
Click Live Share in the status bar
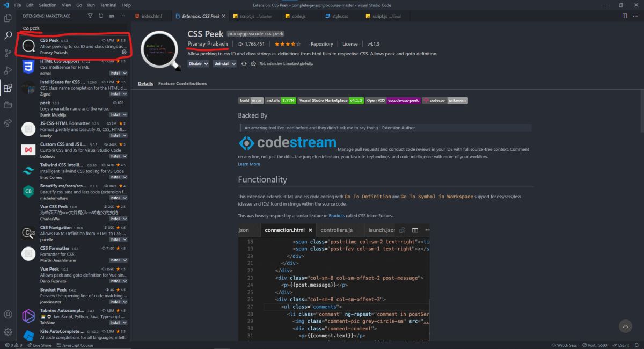pyautogui.click(x=39, y=345)
